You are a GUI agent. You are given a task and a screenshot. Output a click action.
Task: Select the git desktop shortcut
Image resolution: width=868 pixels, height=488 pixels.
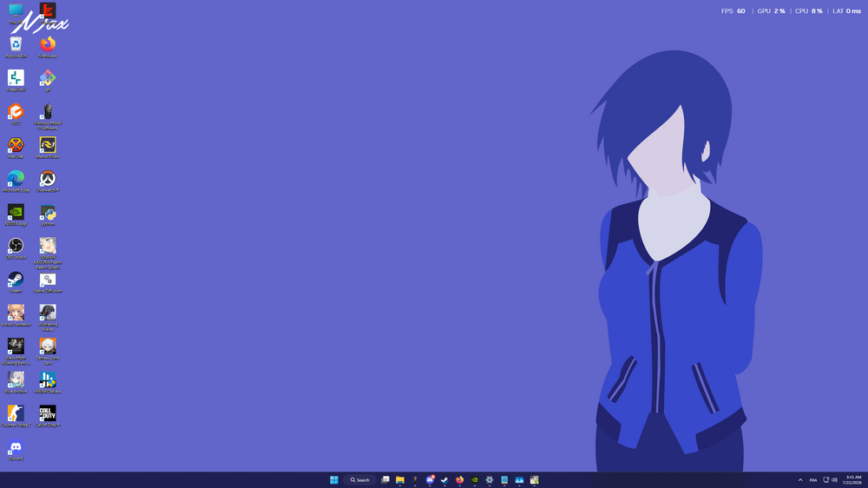tap(48, 81)
